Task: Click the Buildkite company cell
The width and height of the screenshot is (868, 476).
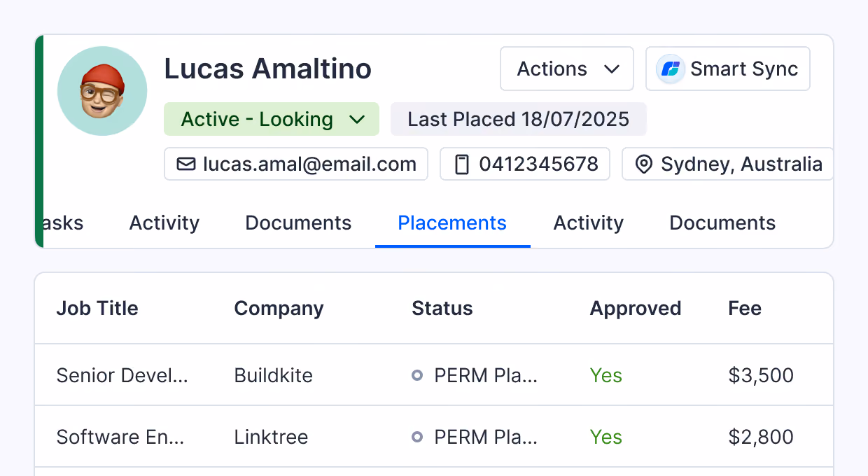Action: coord(274,375)
